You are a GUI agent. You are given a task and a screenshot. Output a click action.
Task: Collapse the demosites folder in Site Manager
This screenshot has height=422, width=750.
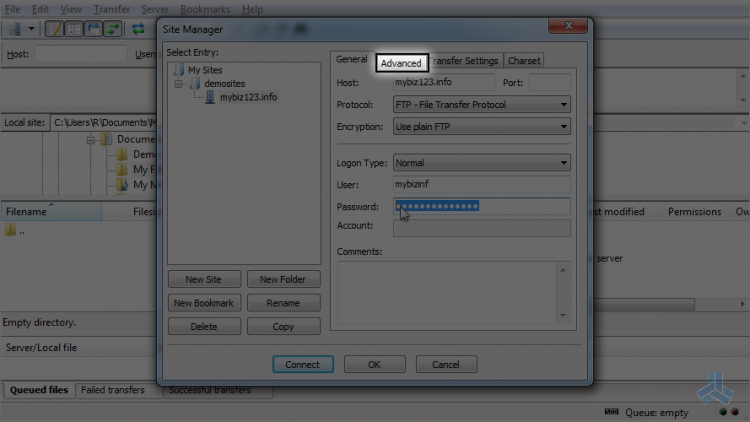click(x=178, y=84)
